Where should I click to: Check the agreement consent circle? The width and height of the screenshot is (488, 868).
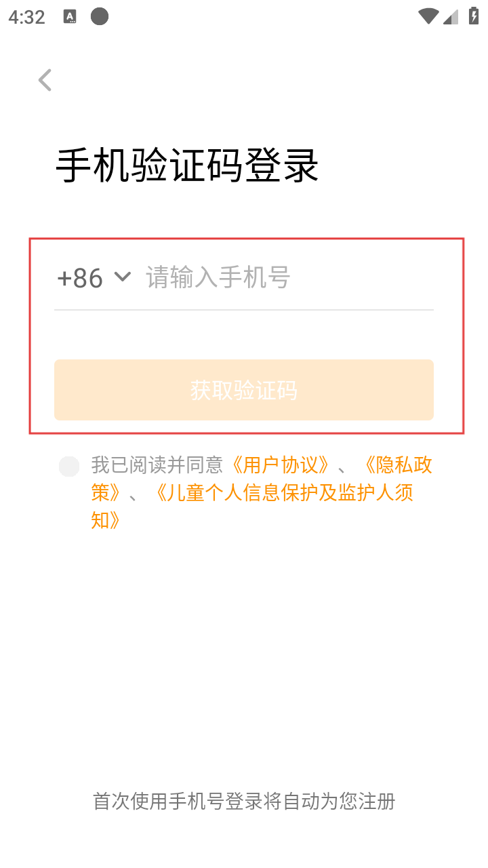click(x=69, y=467)
